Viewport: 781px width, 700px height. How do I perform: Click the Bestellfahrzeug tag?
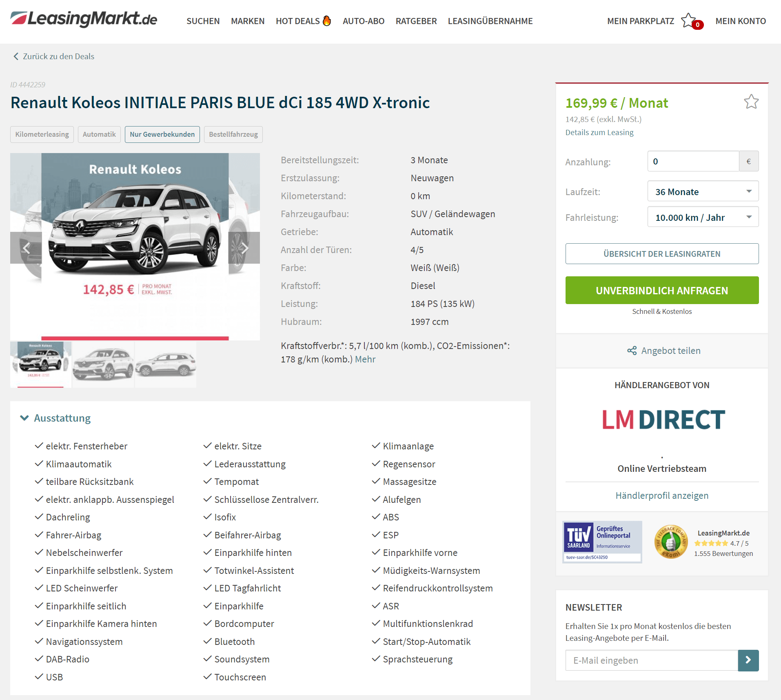[233, 134]
